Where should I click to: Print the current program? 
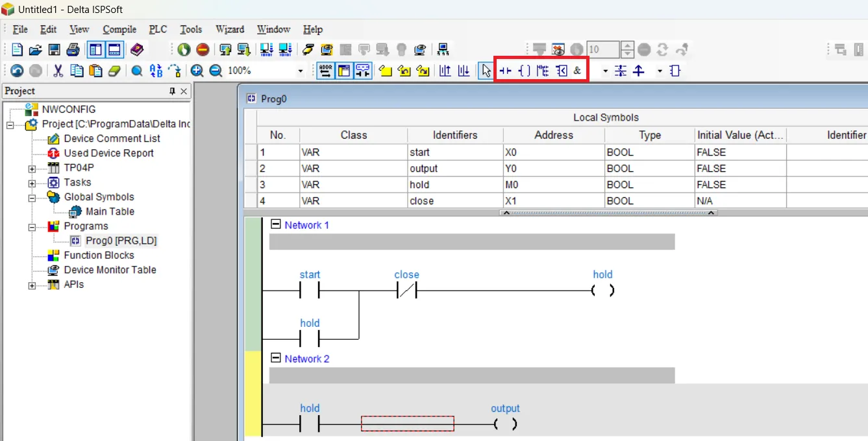click(x=73, y=49)
